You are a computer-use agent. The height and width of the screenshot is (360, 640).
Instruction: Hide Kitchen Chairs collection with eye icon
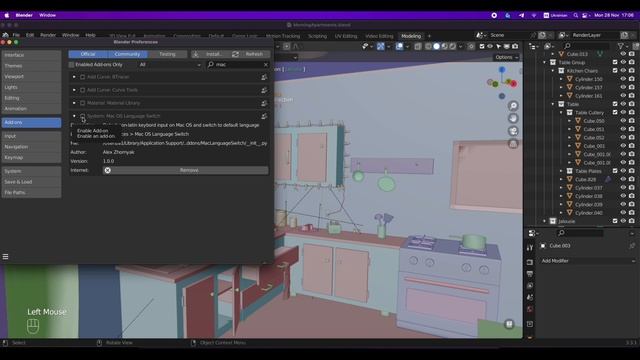tap(623, 71)
